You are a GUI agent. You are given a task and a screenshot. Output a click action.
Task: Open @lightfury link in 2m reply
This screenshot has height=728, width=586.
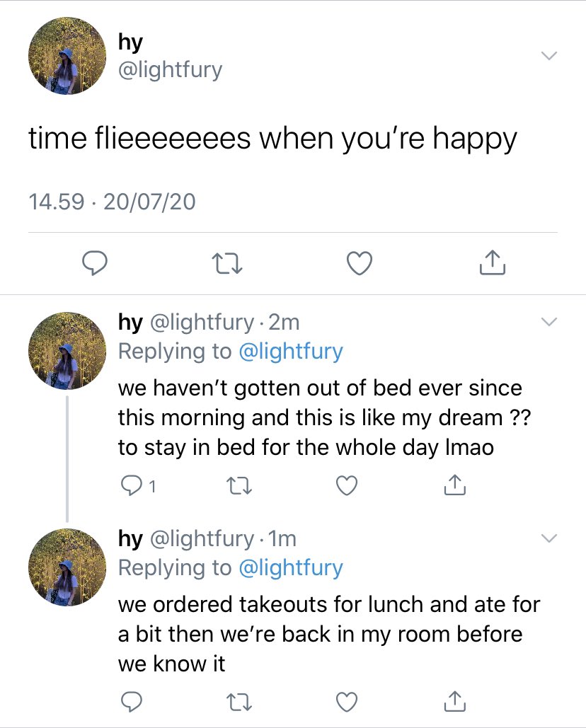pos(291,352)
